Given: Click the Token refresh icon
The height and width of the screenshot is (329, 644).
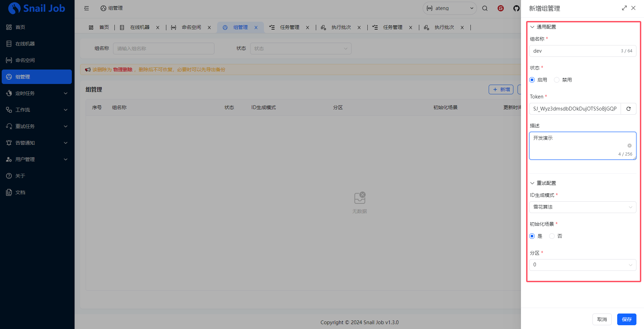Looking at the screenshot, I should [629, 109].
